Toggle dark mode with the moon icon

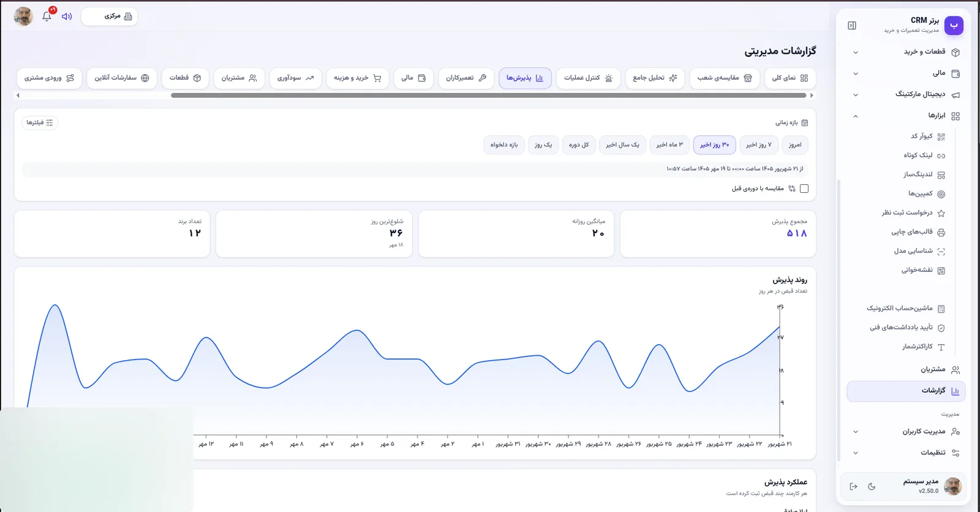pyautogui.click(x=872, y=486)
